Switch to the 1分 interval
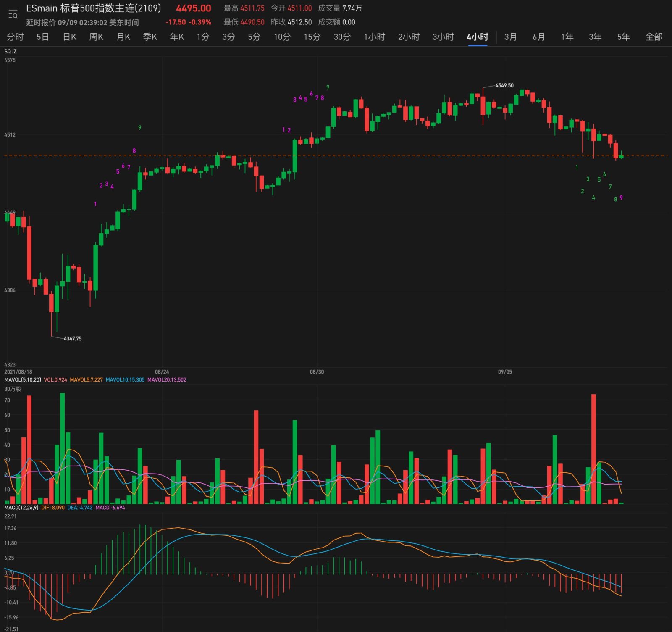Image resolution: width=672 pixels, height=632 pixels. point(203,37)
